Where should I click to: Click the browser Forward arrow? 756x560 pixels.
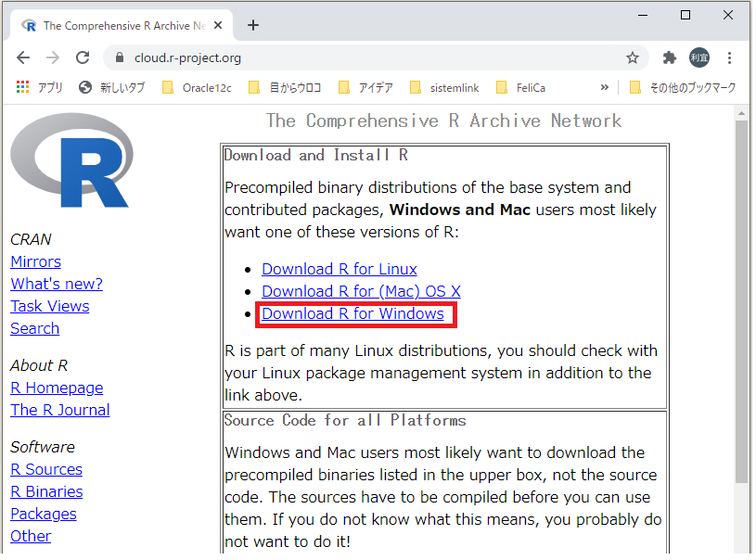[53, 57]
